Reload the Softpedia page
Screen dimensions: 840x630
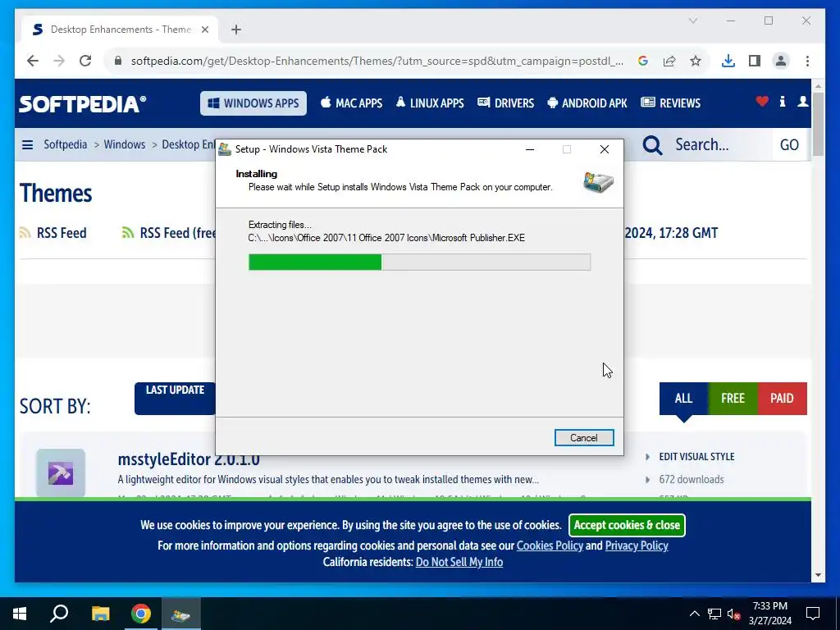click(85, 61)
